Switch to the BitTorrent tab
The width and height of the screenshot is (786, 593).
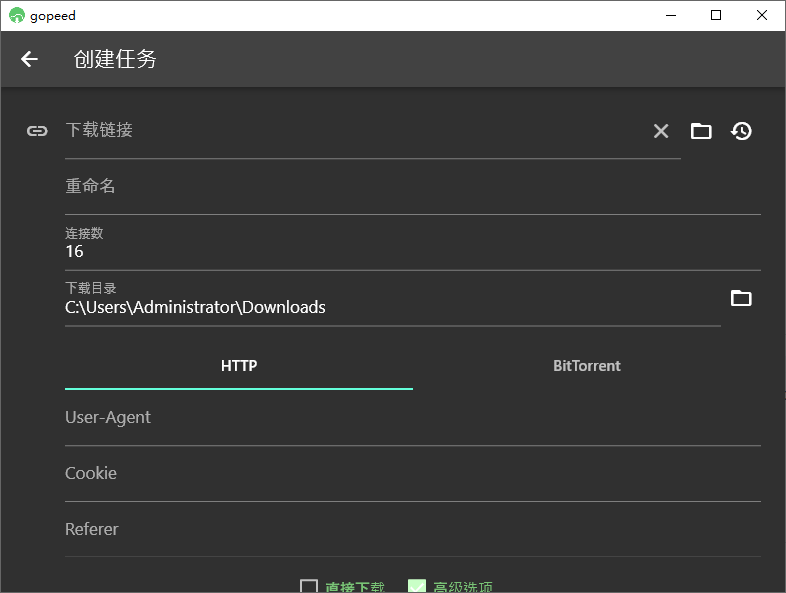point(587,366)
